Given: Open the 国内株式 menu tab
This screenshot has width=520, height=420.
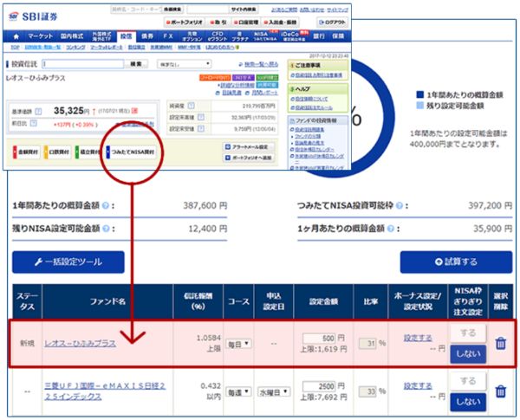Looking at the screenshot, I should coord(72,36).
